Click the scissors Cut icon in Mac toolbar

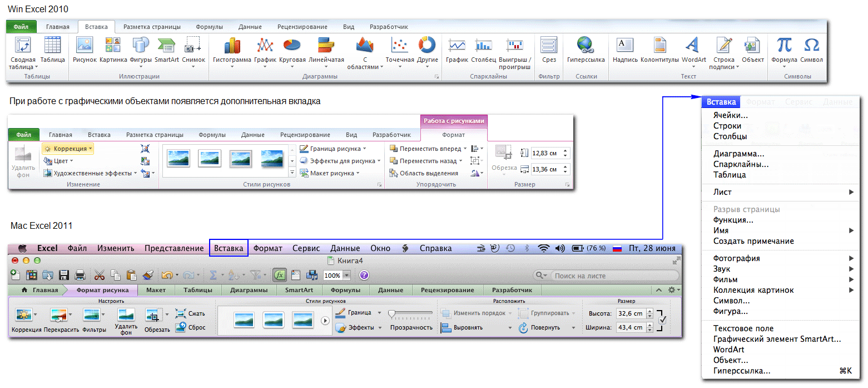point(100,274)
